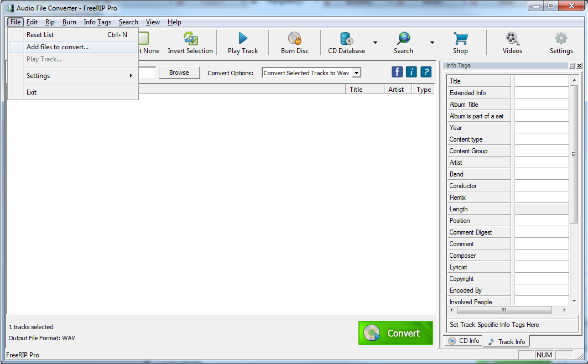The height and width of the screenshot is (364, 588).
Task: Switch to the CD Info tab
Action: (x=464, y=341)
